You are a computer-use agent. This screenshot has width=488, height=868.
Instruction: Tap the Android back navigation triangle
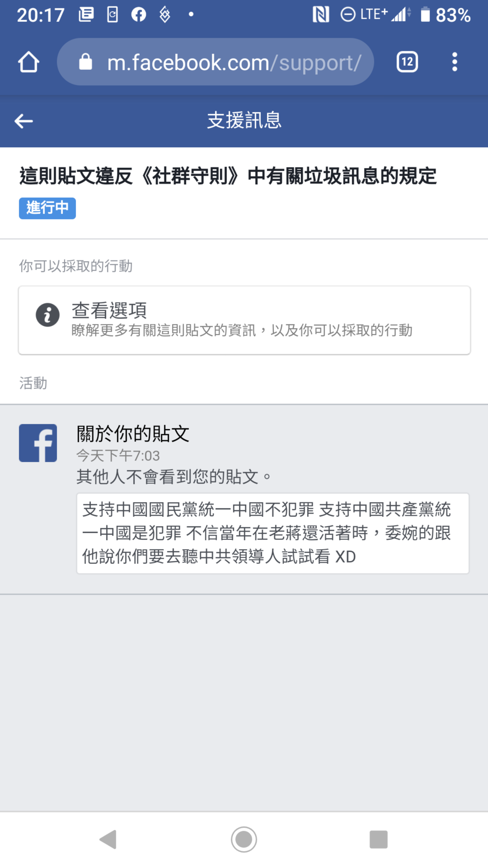click(108, 839)
